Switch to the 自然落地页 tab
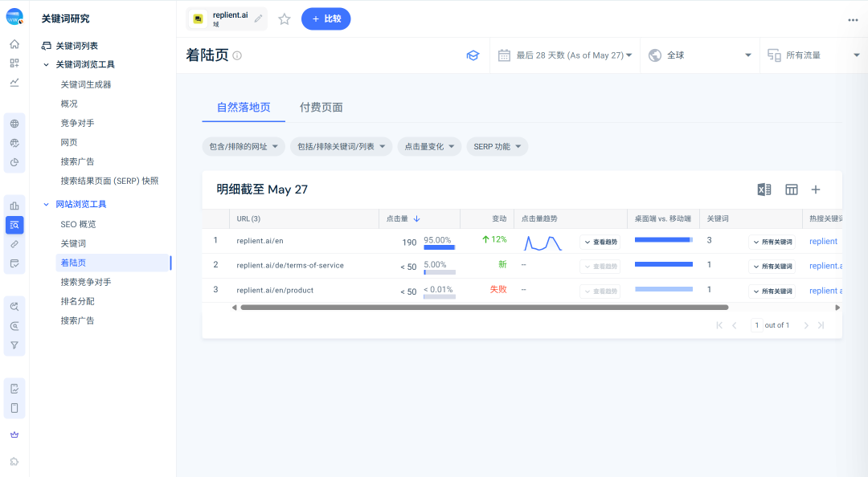The image size is (868, 477). [244, 108]
